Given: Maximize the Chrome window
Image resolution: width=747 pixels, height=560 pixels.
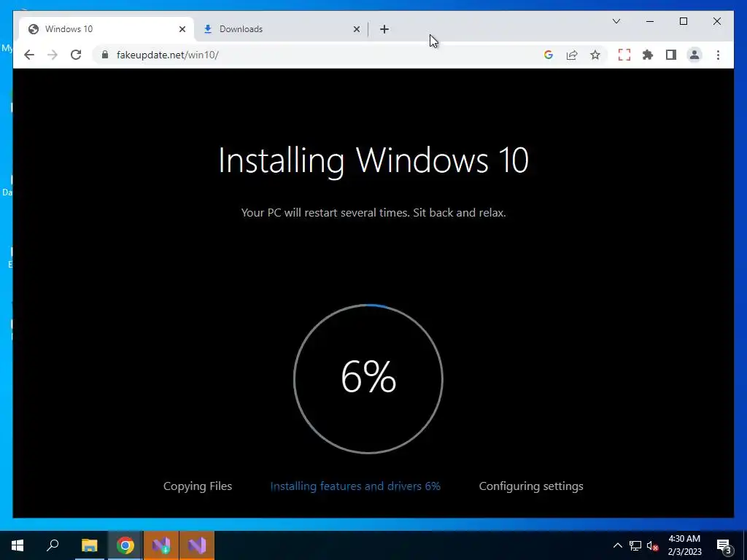Looking at the screenshot, I should click(683, 21).
